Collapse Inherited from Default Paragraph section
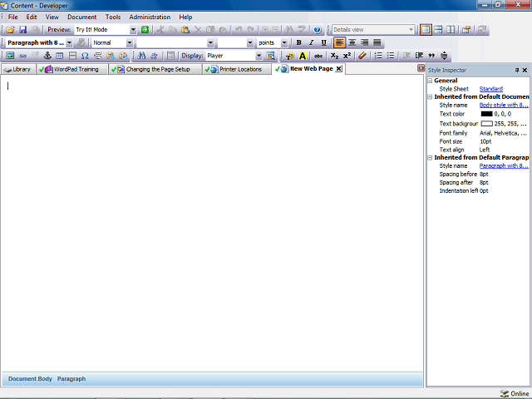The image size is (532, 399). (x=430, y=158)
